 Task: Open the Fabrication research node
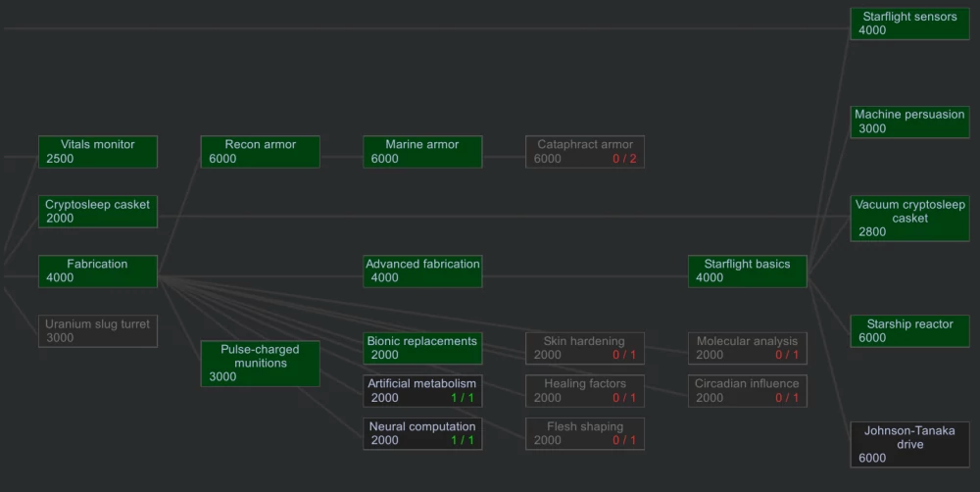point(97,271)
